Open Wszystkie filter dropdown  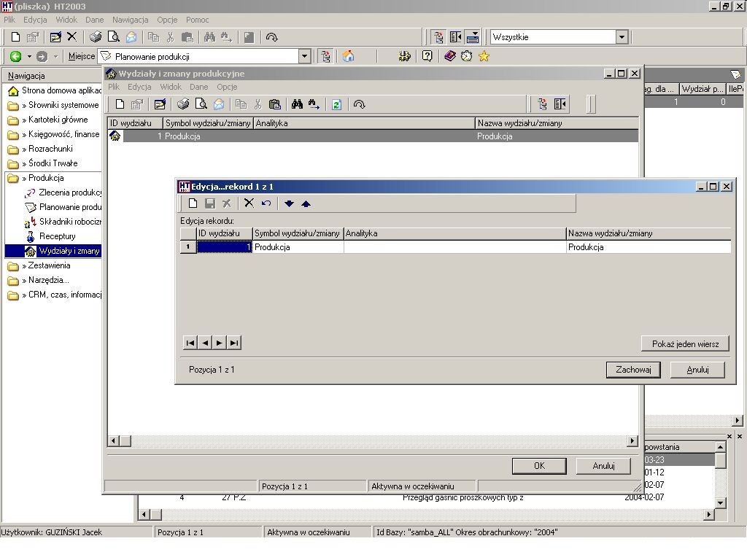[x=622, y=36]
